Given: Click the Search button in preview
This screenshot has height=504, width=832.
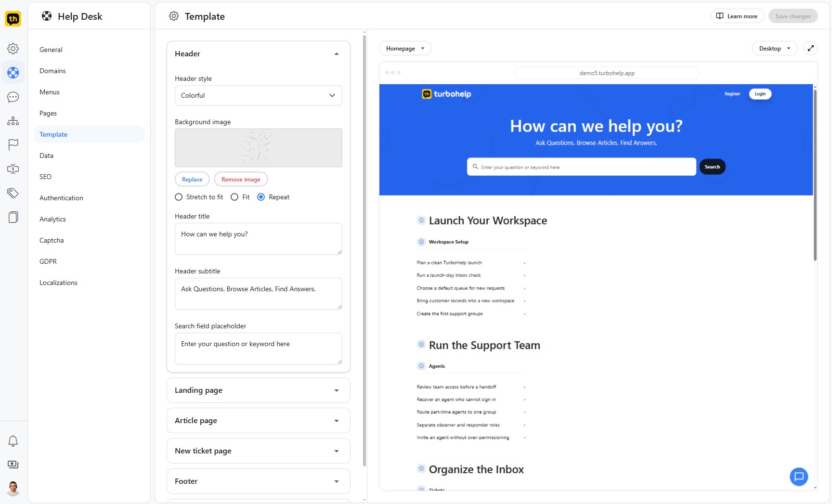Looking at the screenshot, I should click(712, 167).
